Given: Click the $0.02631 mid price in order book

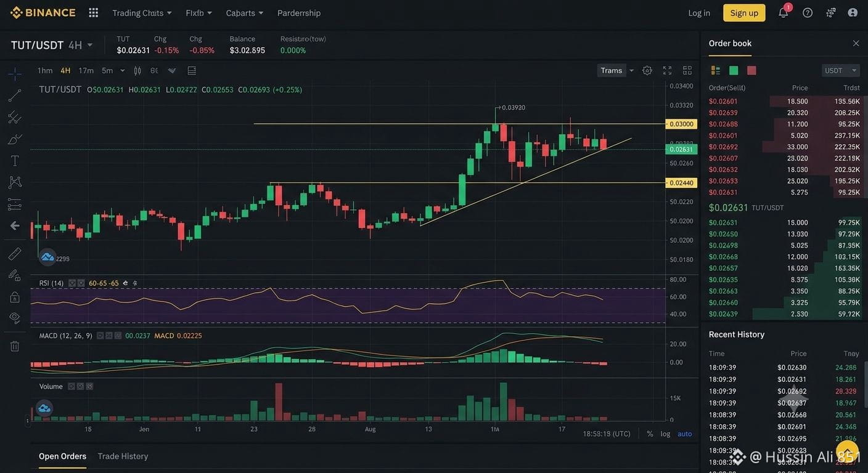Looking at the screenshot, I should click(728, 208).
